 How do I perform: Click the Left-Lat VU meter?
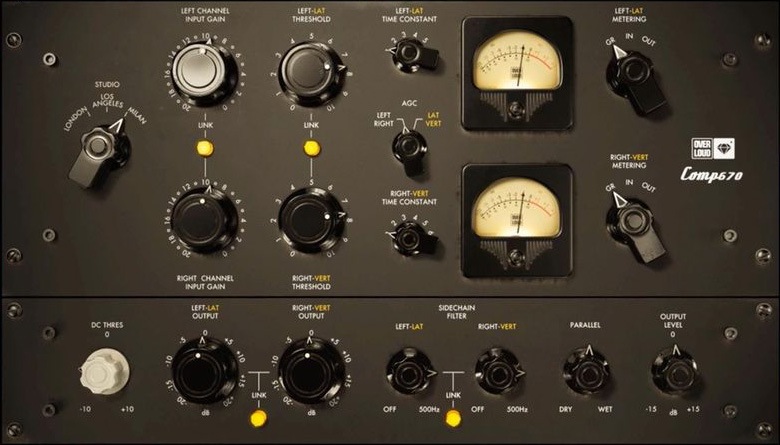pos(517,74)
